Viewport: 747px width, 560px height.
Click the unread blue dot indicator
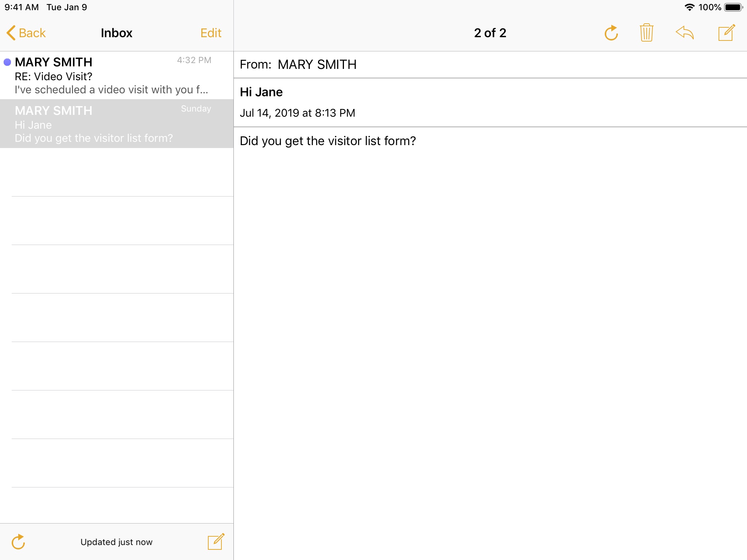[7, 62]
